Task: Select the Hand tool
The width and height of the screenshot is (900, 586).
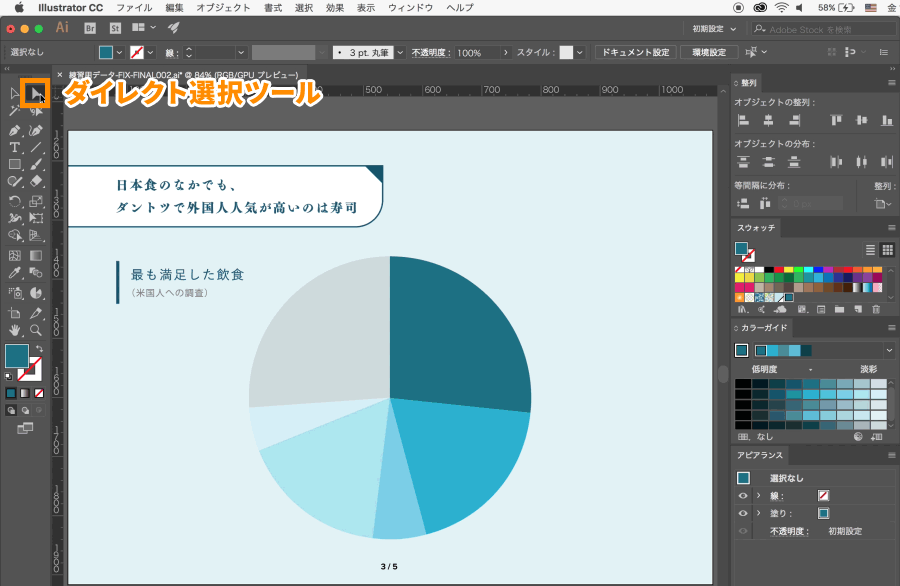Action: pos(17,329)
